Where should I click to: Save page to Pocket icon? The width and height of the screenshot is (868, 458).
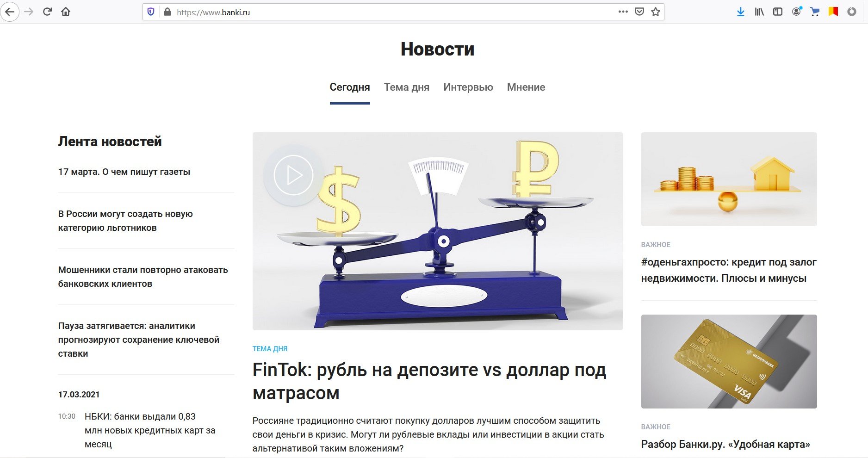coord(639,12)
